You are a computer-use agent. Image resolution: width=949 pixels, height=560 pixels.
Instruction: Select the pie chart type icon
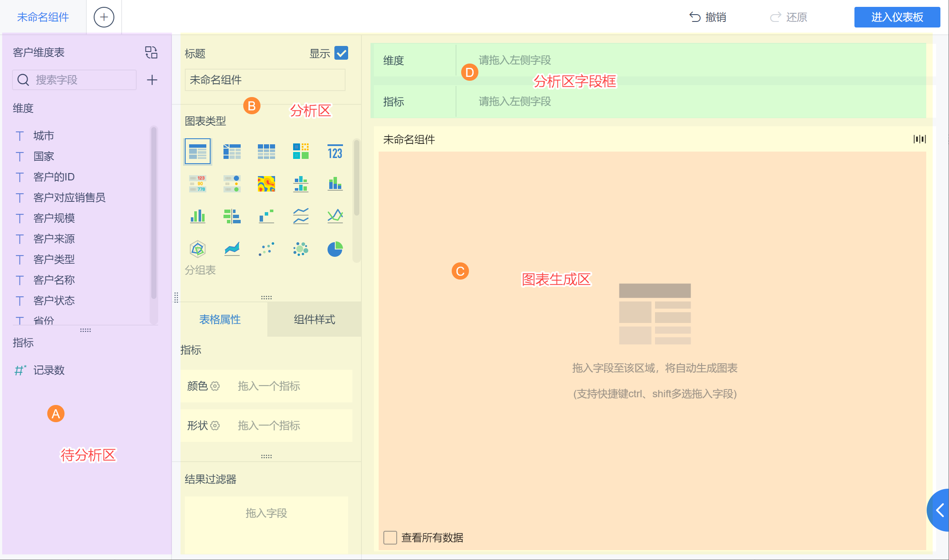(335, 249)
